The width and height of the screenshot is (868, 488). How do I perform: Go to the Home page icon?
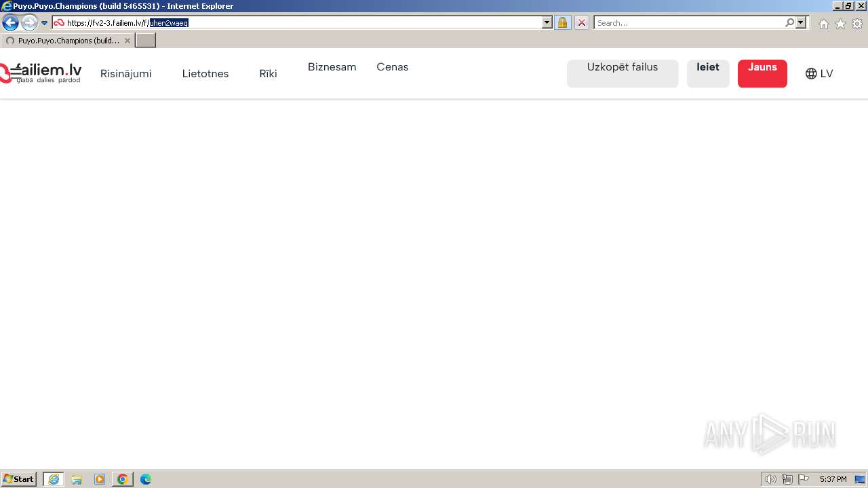click(x=823, y=24)
